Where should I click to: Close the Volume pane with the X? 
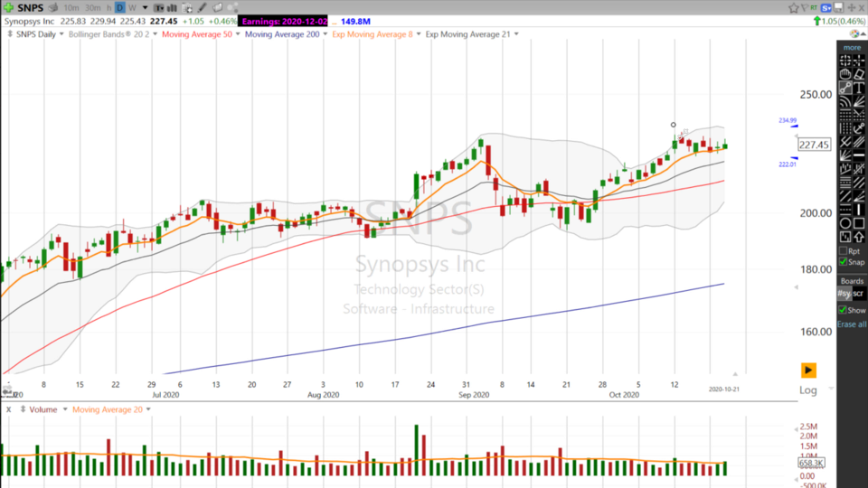point(8,409)
